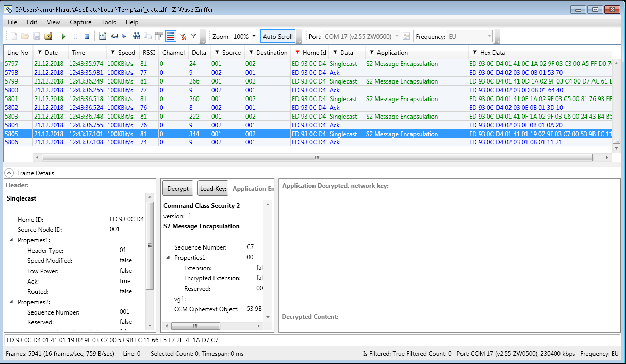Start a new capture with the green play icon
The width and height of the screenshot is (626, 364).
coord(63,36)
